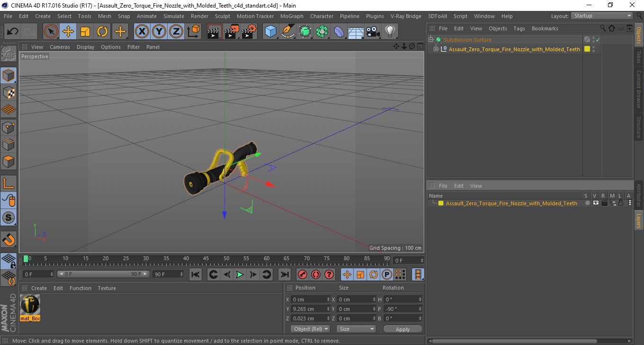Image resolution: width=644 pixels, height=345 pixels.
Task: Open Object manager Bookmarks menu
Action: (x=545, y=28)
